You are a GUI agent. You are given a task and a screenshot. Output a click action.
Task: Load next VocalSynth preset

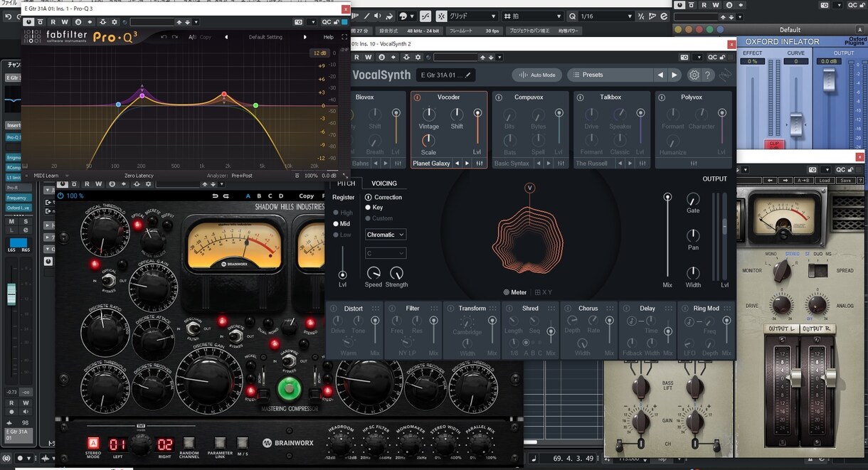[674, 75]
